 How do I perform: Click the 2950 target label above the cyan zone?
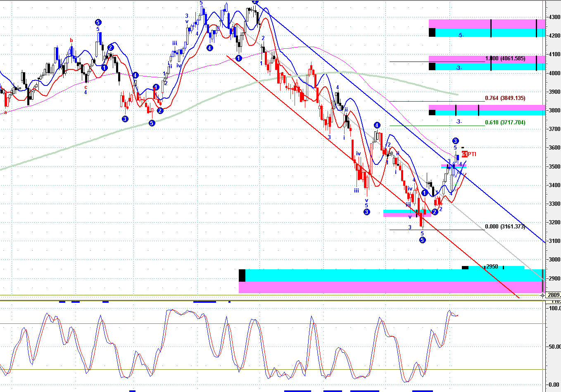coord(492,267)
